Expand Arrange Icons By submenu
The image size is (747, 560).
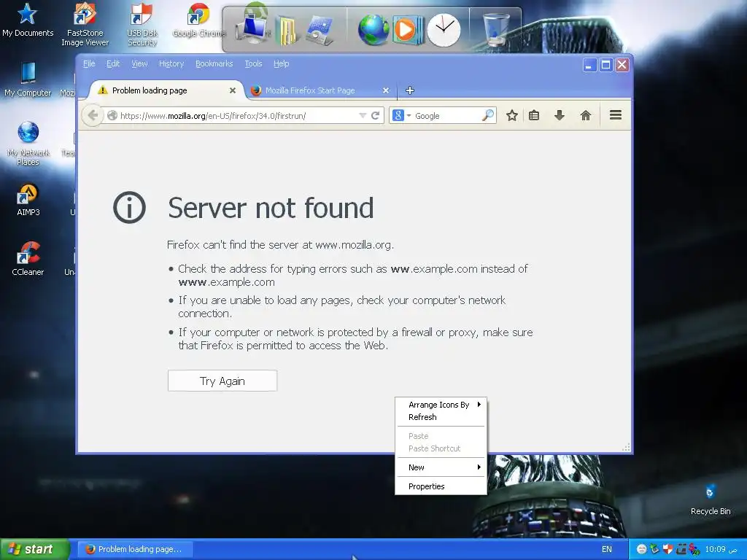pos(441,405)
